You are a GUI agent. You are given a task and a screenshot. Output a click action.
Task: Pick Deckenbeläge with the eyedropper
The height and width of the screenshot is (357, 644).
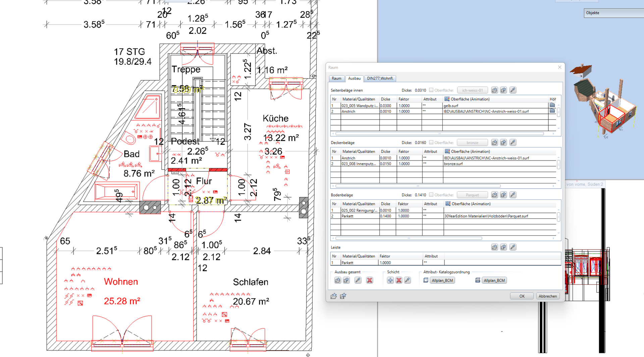(x=513, y=142)
